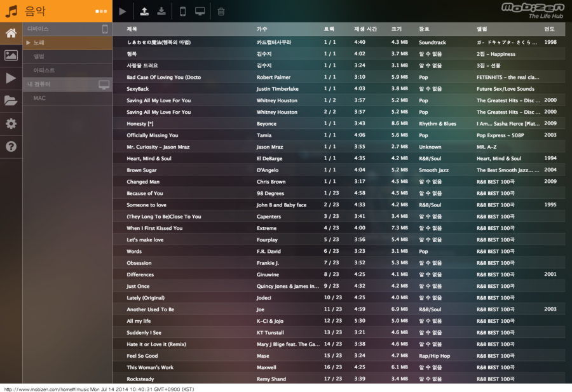Sort by the 장르 column header
The height and width of the screenshot is (392, 572).
425,29
